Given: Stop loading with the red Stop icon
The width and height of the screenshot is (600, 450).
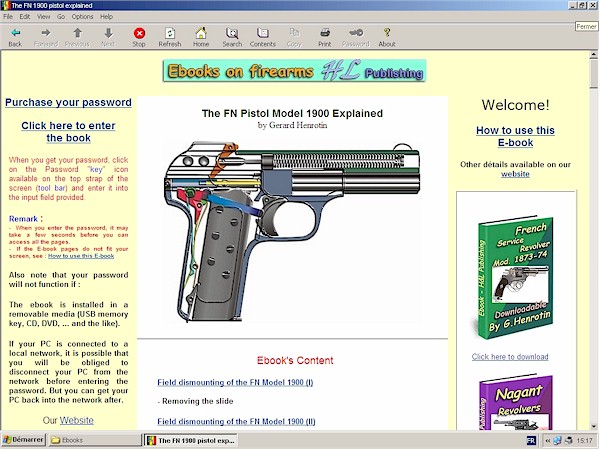Looking at the screenshot, I should (x=139, y=33).
